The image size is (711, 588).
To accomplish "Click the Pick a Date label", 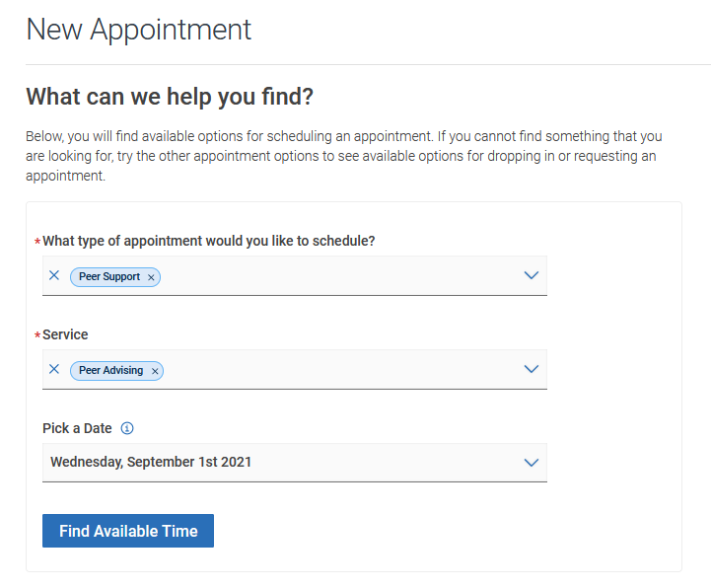I will [77, 428].
